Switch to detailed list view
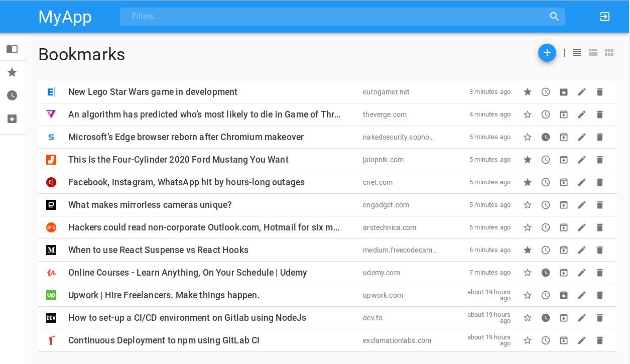The height and width of the screenshot is (364, 630). [x=593, y=53]
